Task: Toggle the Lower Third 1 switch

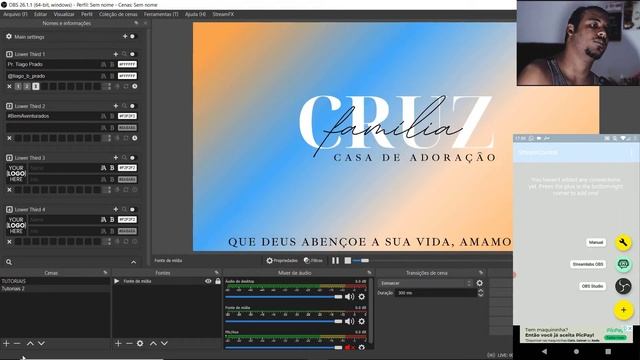Action: [x=132, y=54]
